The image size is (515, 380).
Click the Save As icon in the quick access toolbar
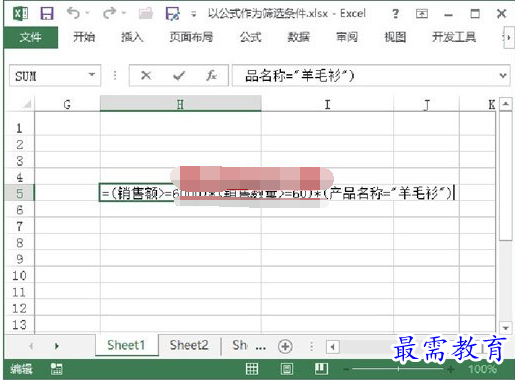point(173,14)
